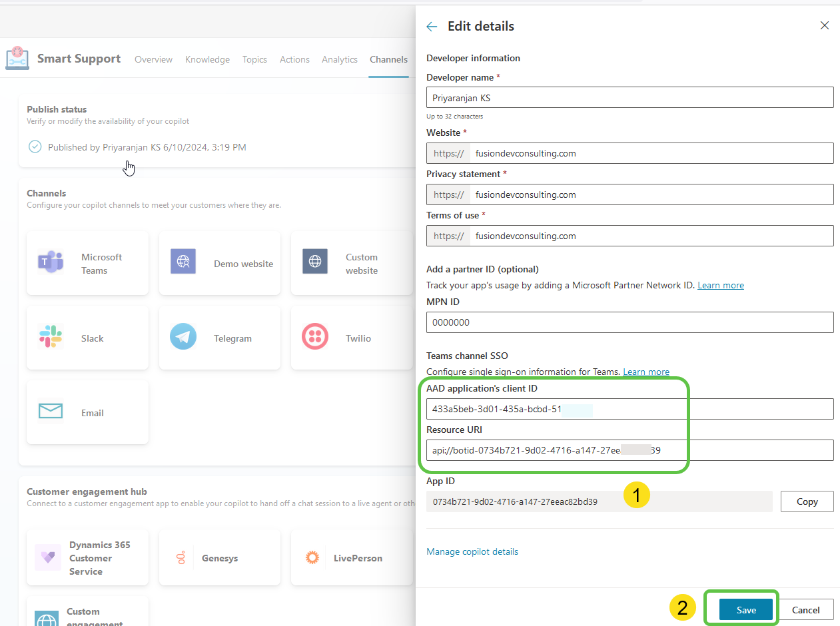Save the edited details
840x626 pixels.
pos(745,609)
